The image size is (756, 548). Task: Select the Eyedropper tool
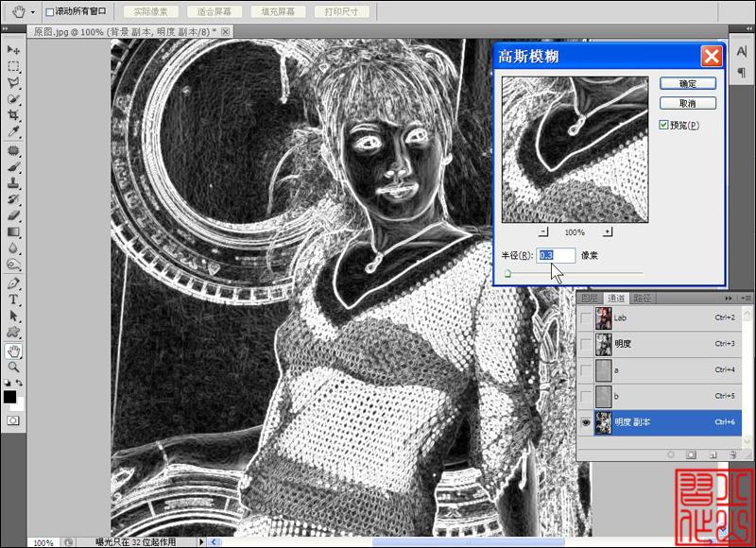13,131
